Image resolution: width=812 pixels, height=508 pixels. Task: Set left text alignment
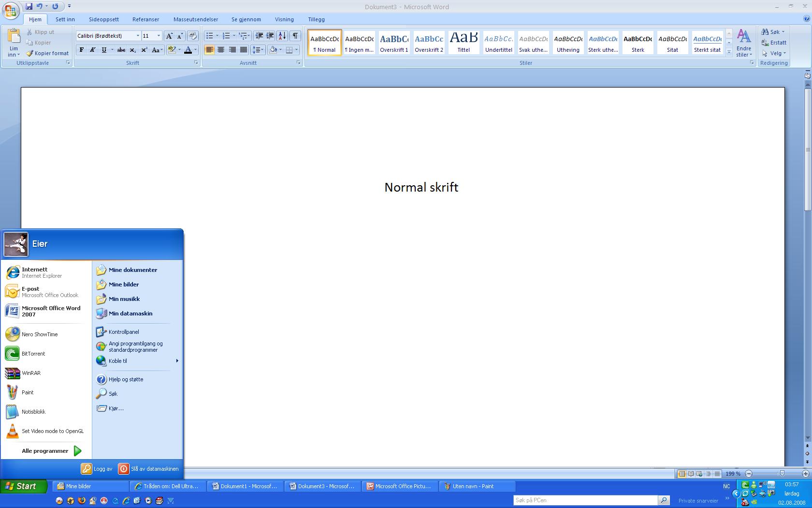tap(210, 50)
